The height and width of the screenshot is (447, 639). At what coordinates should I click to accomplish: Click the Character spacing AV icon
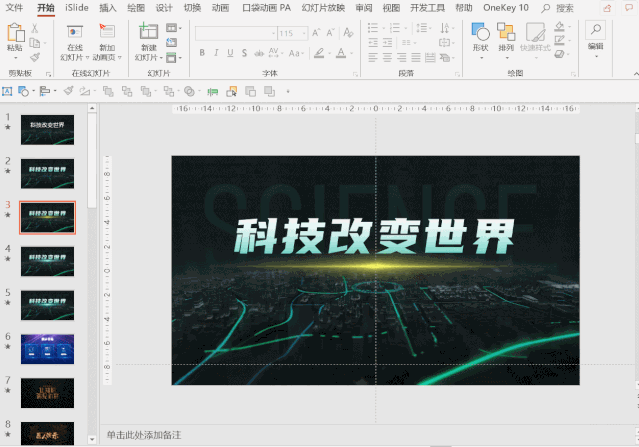pyautogui.click(x=273, y=53)
